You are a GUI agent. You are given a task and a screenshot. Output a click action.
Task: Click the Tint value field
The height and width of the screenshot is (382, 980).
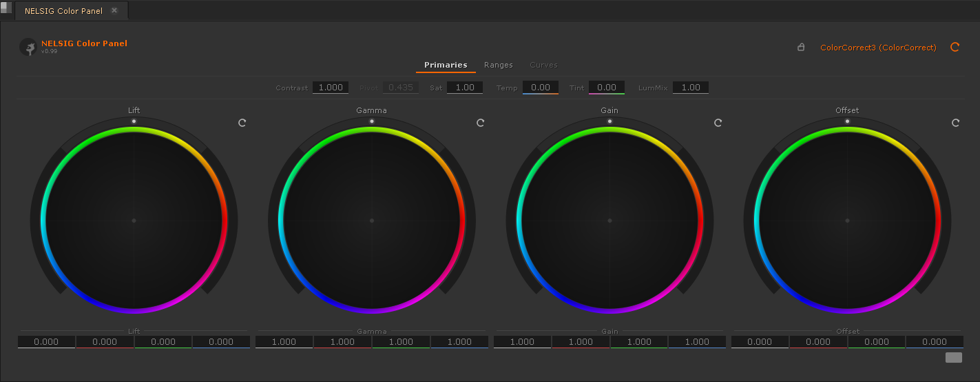click(x=607, y=88)
